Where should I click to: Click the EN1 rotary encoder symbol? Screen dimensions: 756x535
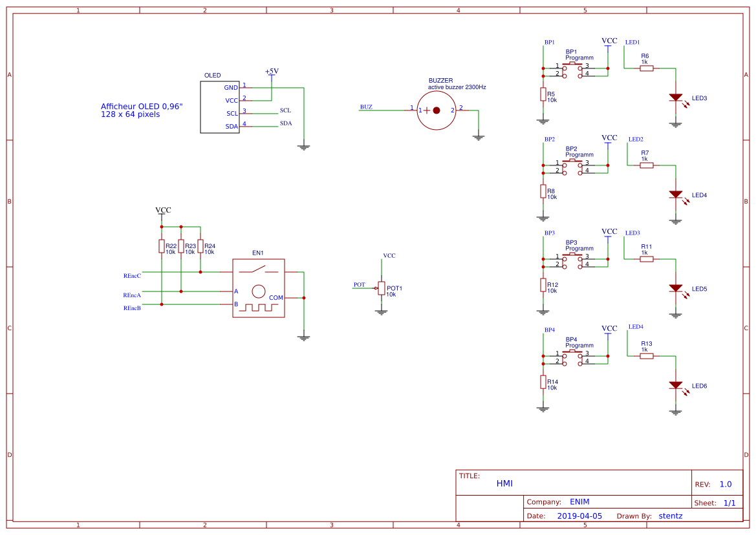point(259,288)
